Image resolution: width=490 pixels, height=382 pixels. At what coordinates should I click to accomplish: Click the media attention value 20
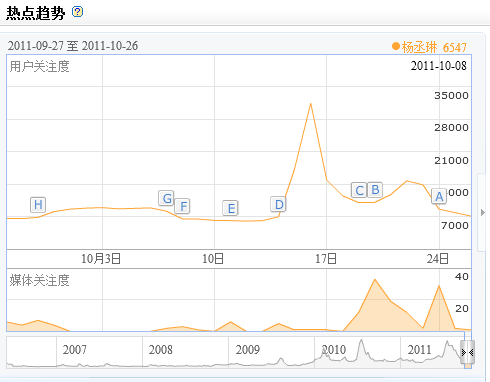[x=462, y=309]
